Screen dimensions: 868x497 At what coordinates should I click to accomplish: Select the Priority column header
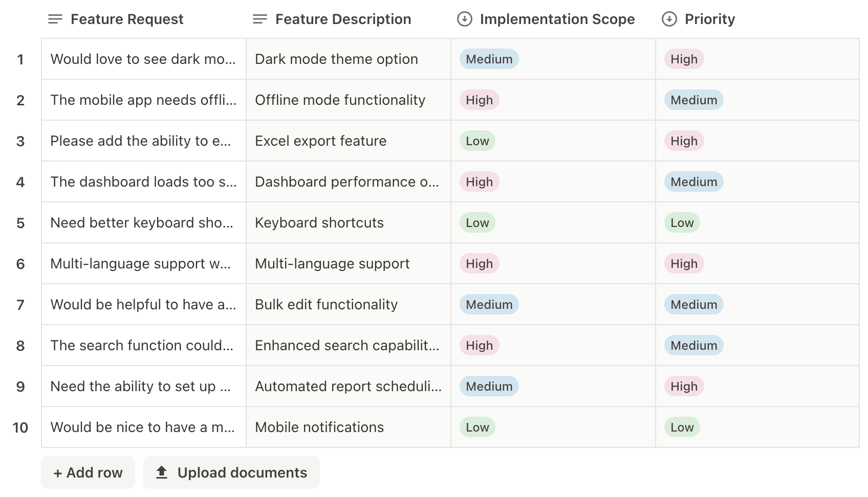710,19
